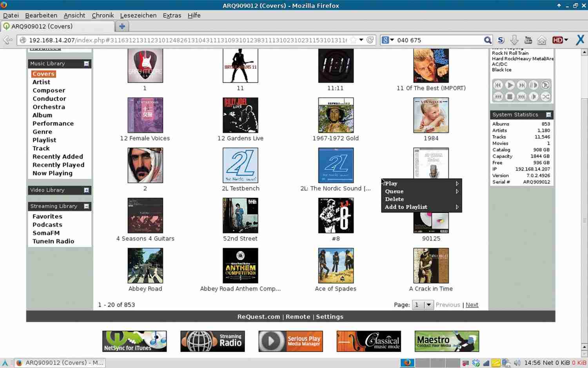Image resolution: width=588 pixels, height=368 pixels.
Task: Open the Remote link in footer bar
Action: (298, 317)
